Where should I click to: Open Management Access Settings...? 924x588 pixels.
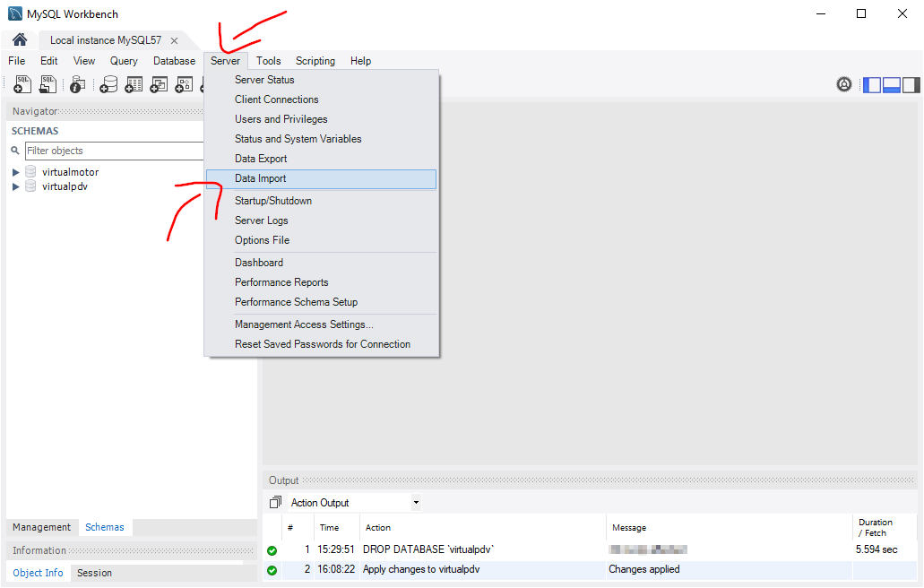pyautogui.click(x=321, y=324)
